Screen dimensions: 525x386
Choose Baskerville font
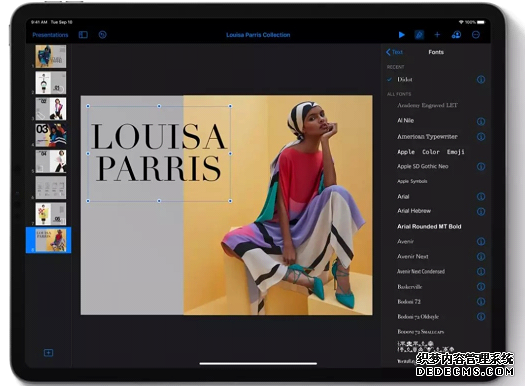tap(410, 287)
